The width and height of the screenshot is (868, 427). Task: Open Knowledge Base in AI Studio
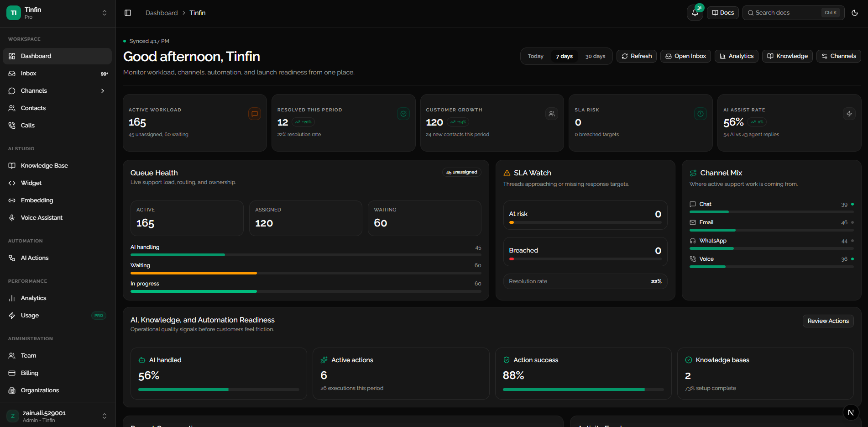click(58, 166)
